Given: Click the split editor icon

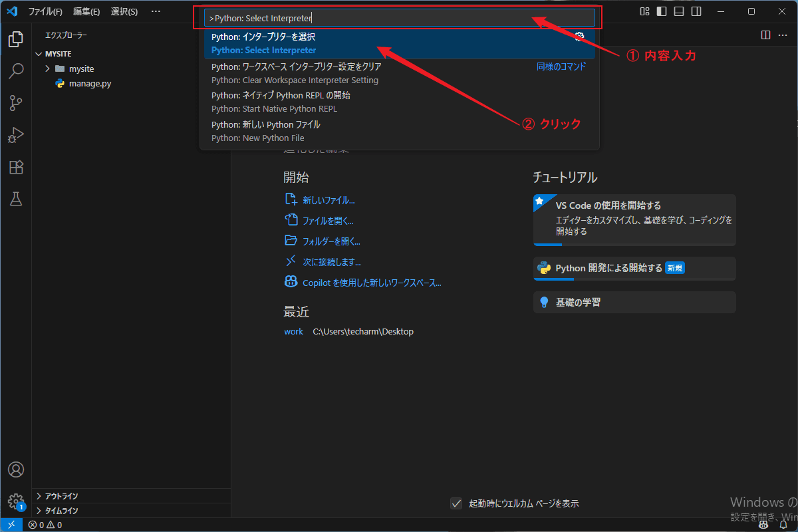Looking at the screenshot, I should 765,35.
